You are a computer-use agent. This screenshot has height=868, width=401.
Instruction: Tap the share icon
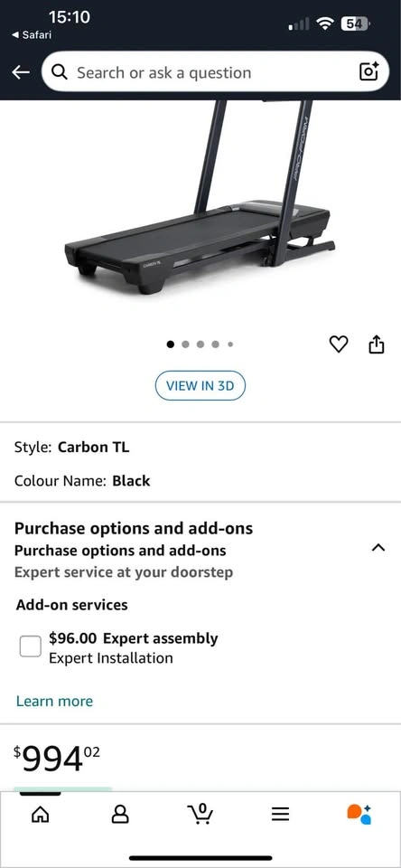coord(376,344)
